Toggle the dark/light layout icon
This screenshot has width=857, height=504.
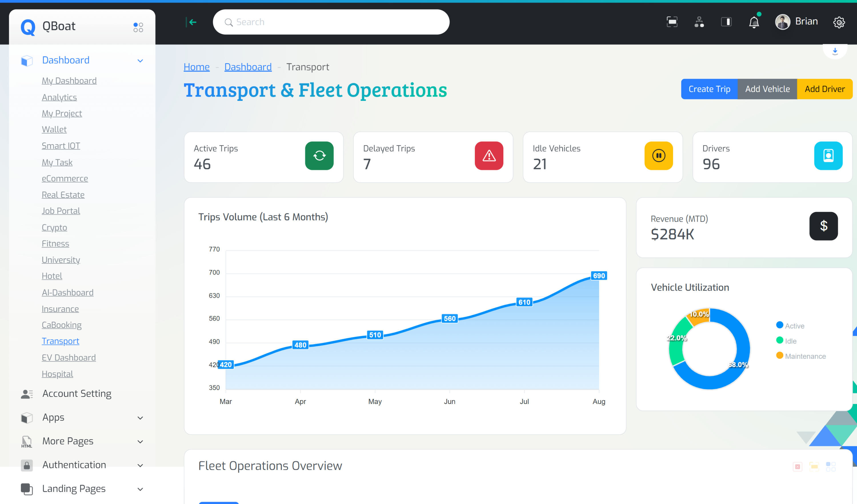726,22
